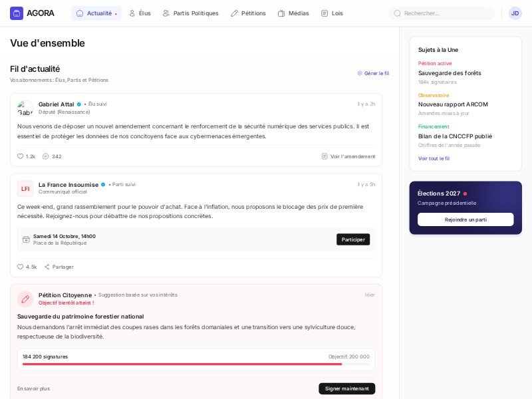The image size is (532, 399).
Task: Click the Rechercher search field
Action: click(446, 13)
